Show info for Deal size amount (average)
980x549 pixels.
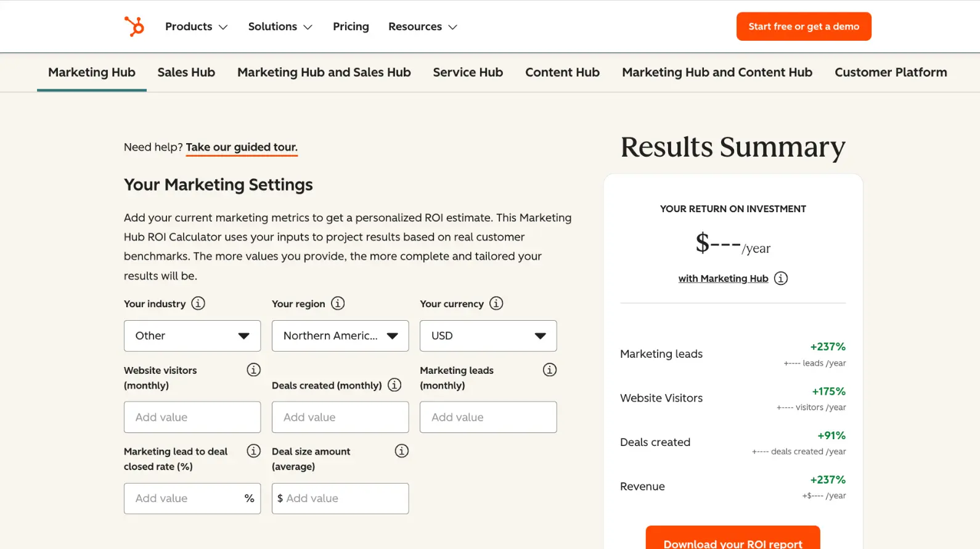click(402, 451)
